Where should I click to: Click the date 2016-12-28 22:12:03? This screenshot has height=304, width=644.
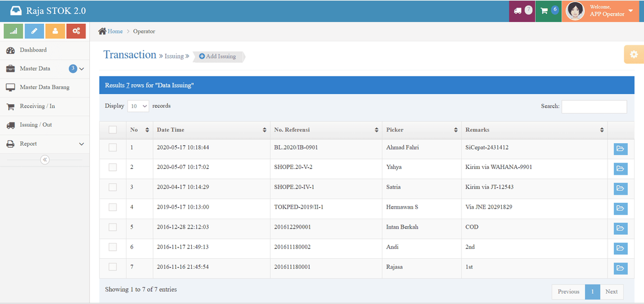[183, 227]
